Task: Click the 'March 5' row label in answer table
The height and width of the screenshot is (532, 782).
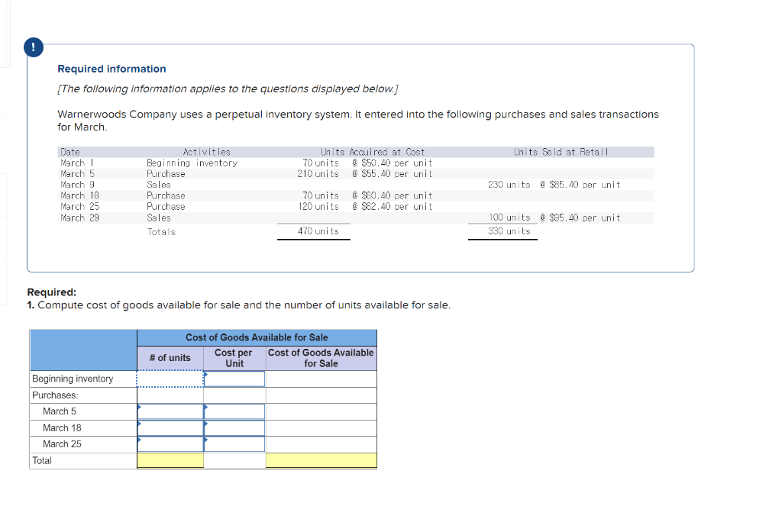Action: pyautogui.click(x=60, y=411)
